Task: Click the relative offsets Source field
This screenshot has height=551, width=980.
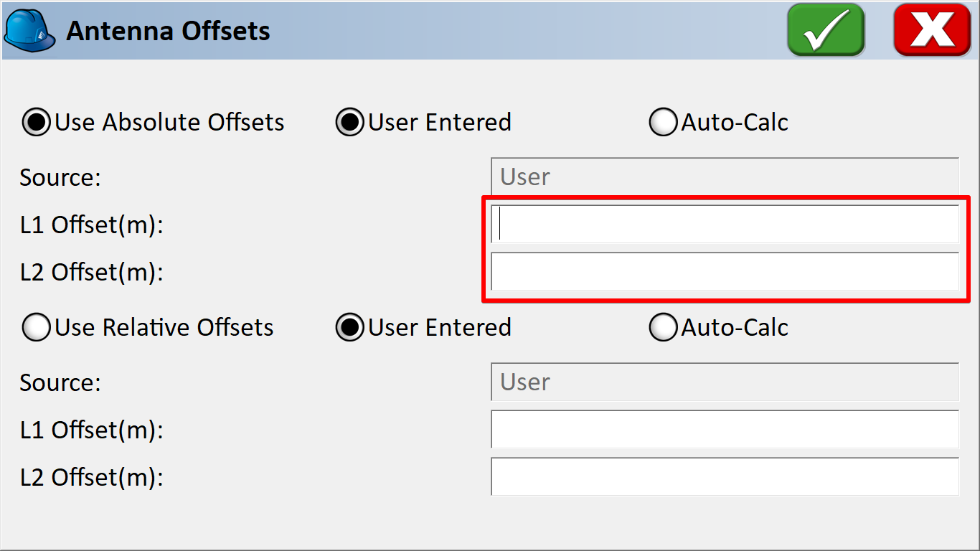Action: [x=725, y=382]
